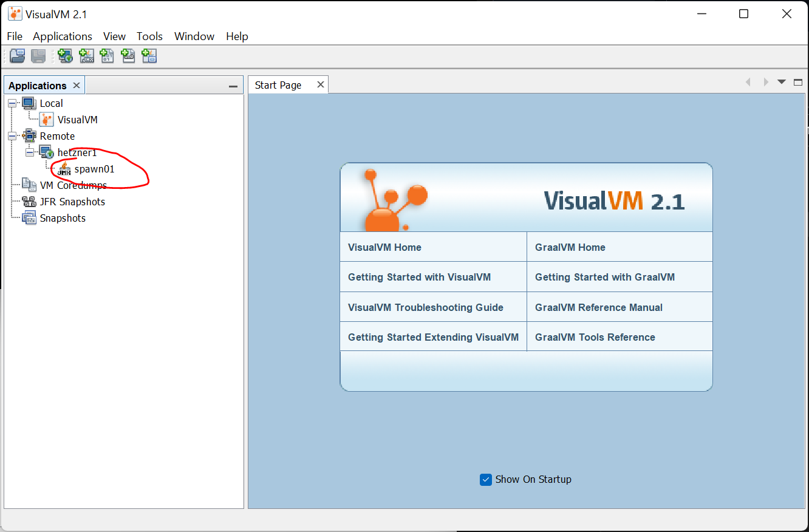
Task: Select the JFR Snapshots node
Action: pos(72,202)
